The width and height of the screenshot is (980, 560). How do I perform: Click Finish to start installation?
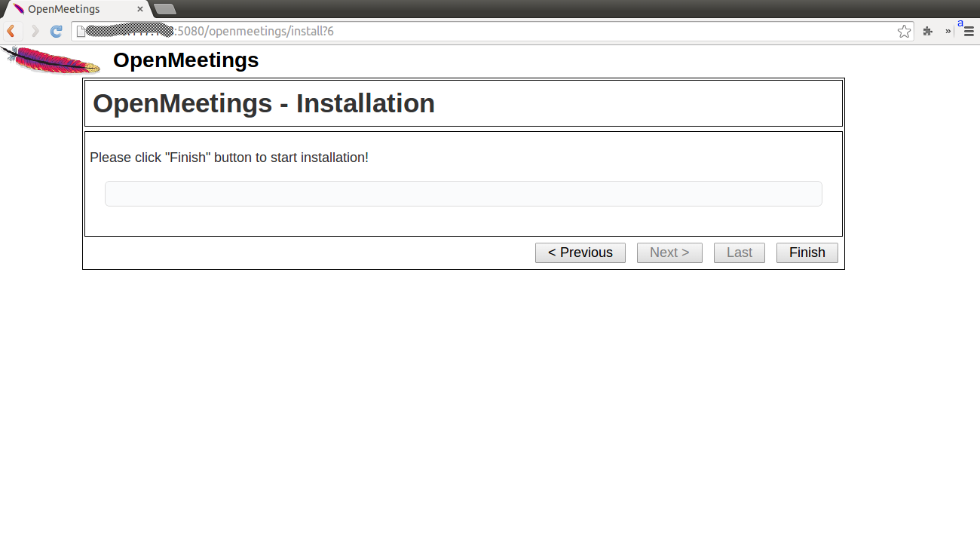[x=807, y=252]
